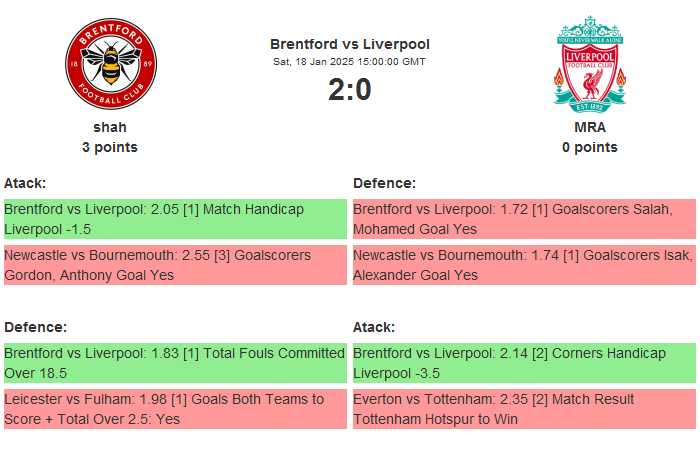Click the lower-right Atack heading
Image resolution: width=700 pixels, height=460 pixels.
[x=374, y=327]
